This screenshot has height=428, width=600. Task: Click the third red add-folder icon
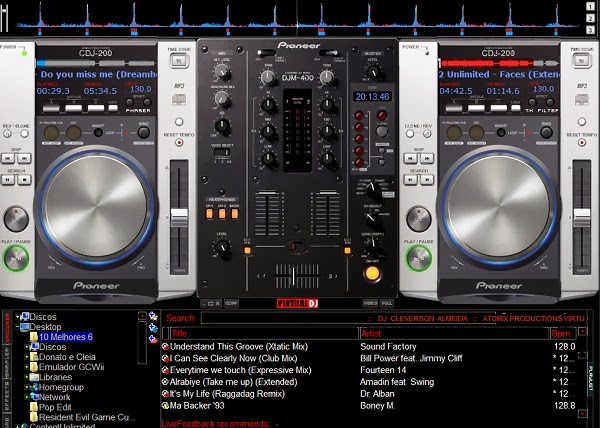tap(153, 339)
